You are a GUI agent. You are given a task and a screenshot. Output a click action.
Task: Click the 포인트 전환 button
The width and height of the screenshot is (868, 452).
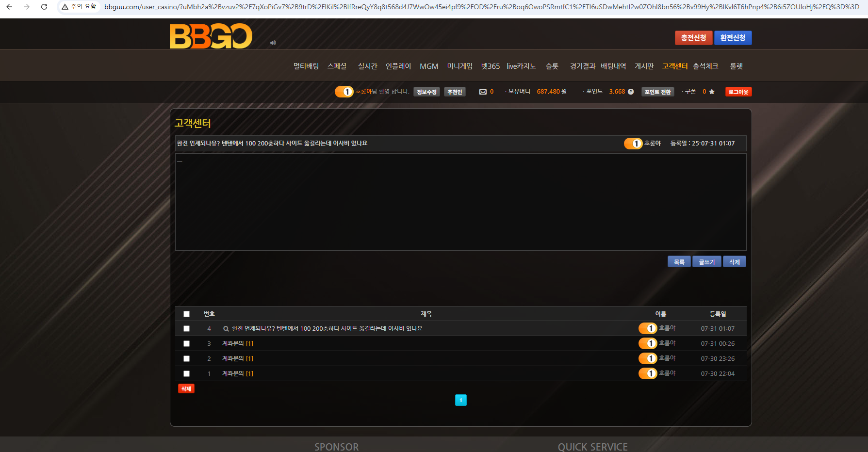[x=657, y=92]
